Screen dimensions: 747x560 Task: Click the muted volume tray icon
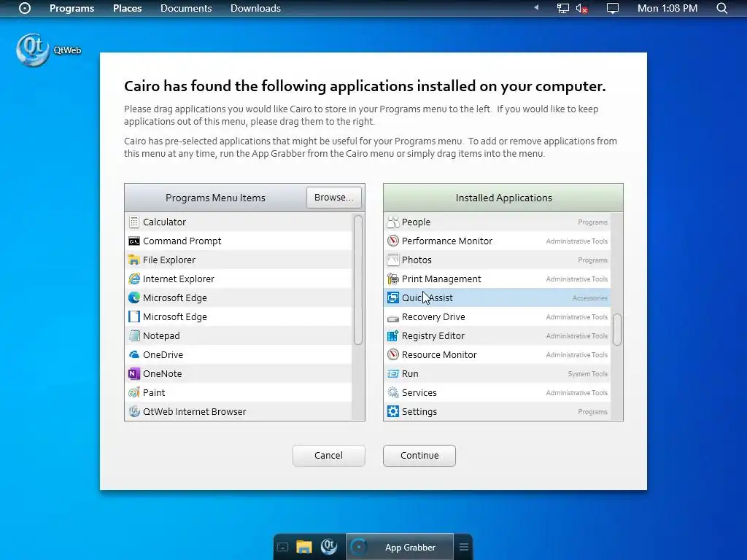click(x=581, y=8)
